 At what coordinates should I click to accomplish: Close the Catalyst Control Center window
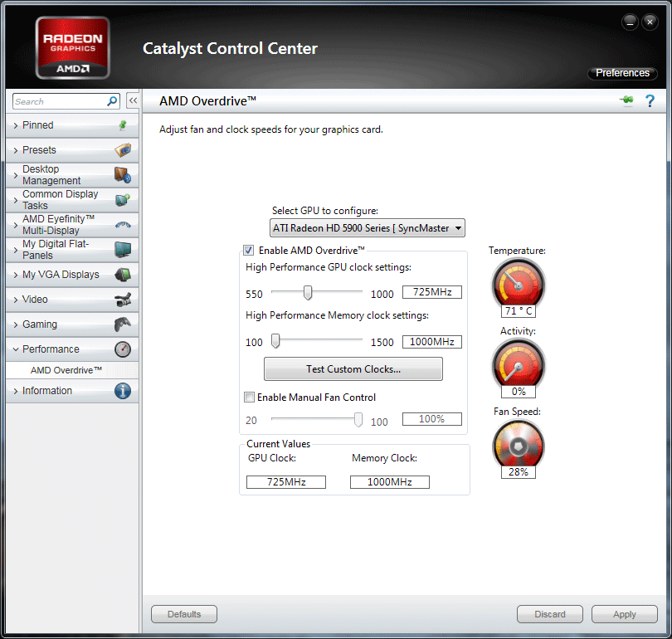click(650, 22)
